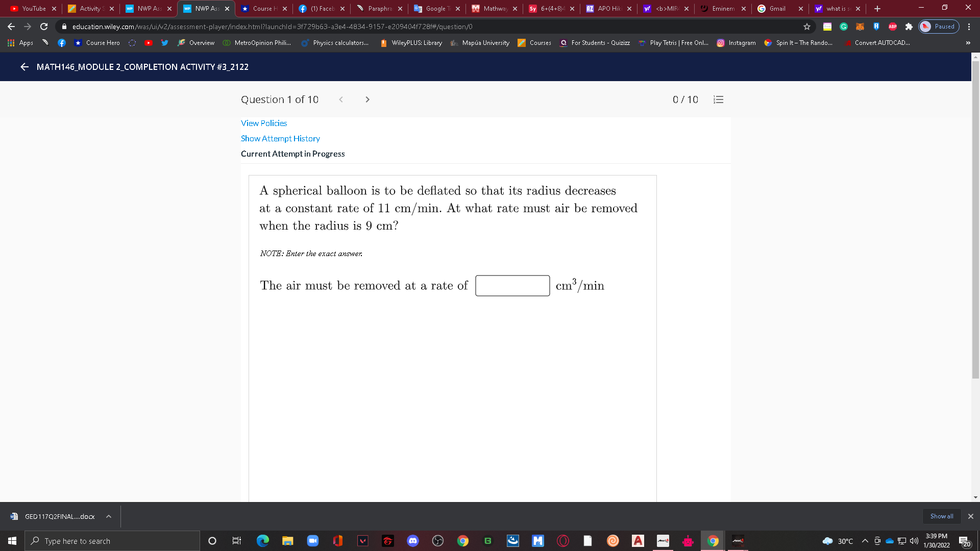980x551 pixels.
Task: Open the question list overview icon
Action: 718,99
